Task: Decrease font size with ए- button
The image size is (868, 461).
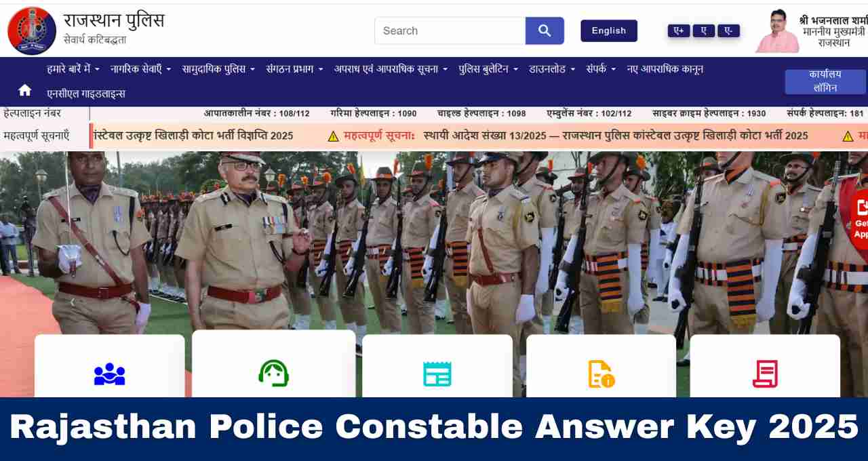Action: pyautogui.click(x=728, y=31)
